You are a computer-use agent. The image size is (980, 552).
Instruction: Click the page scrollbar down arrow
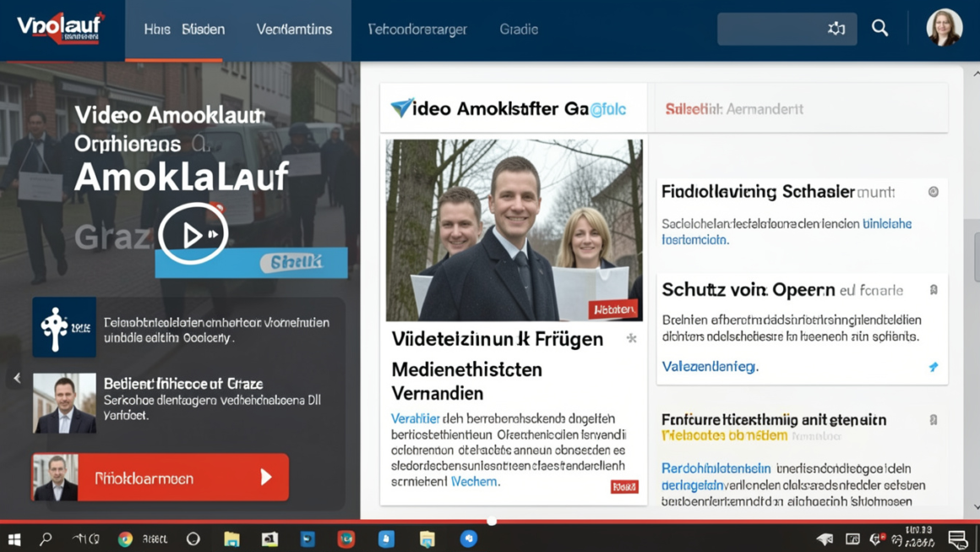(976, 507)
